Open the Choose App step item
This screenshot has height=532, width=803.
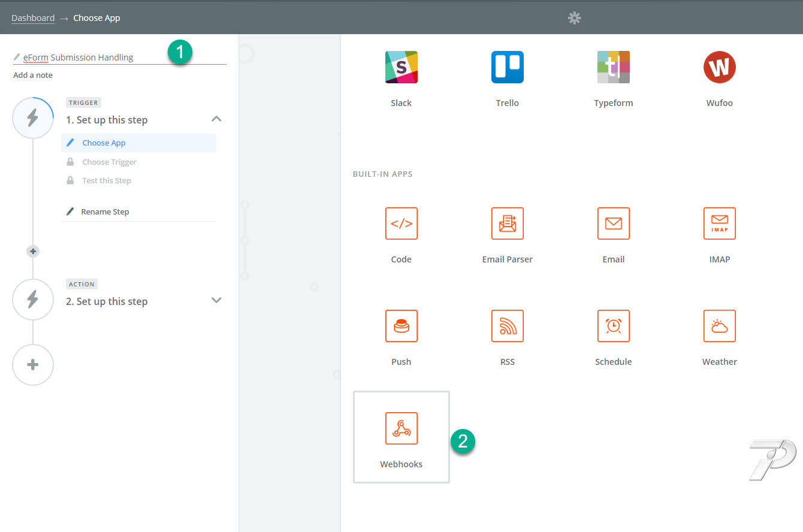coord(138,143)
